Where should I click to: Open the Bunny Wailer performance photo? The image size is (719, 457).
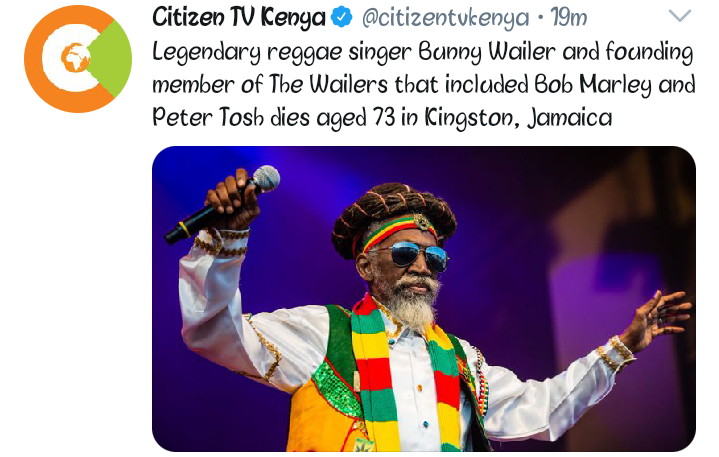pyautogui.click(x=424, y=299)
